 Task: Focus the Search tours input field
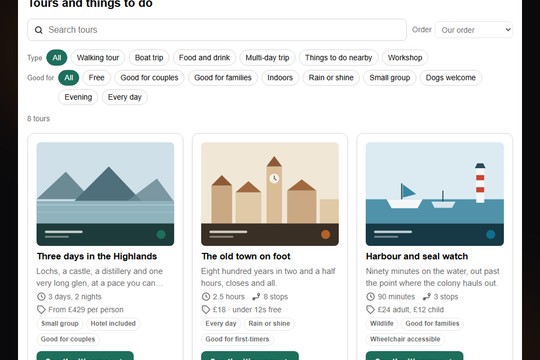[217, 30]
